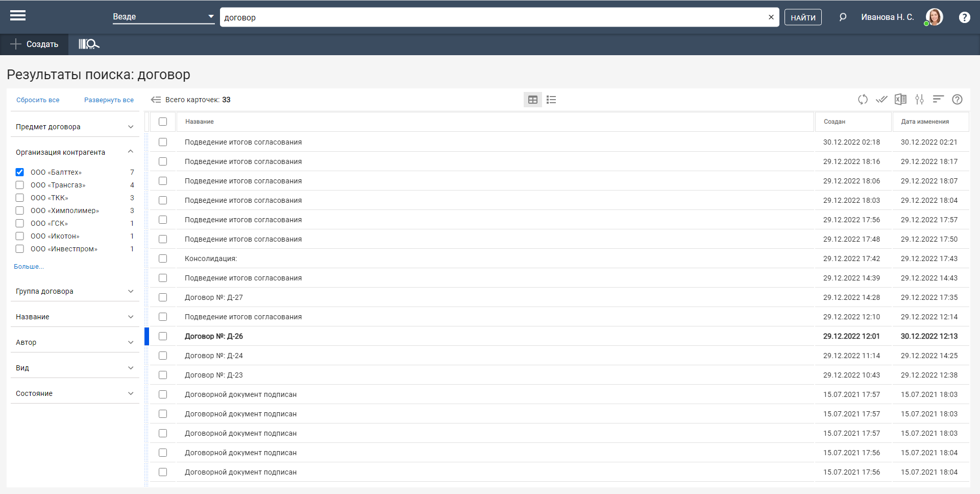Open the Везде search scope dropdown
The height and width of the screenshot is (494, 980).
[x=163, y=16]
